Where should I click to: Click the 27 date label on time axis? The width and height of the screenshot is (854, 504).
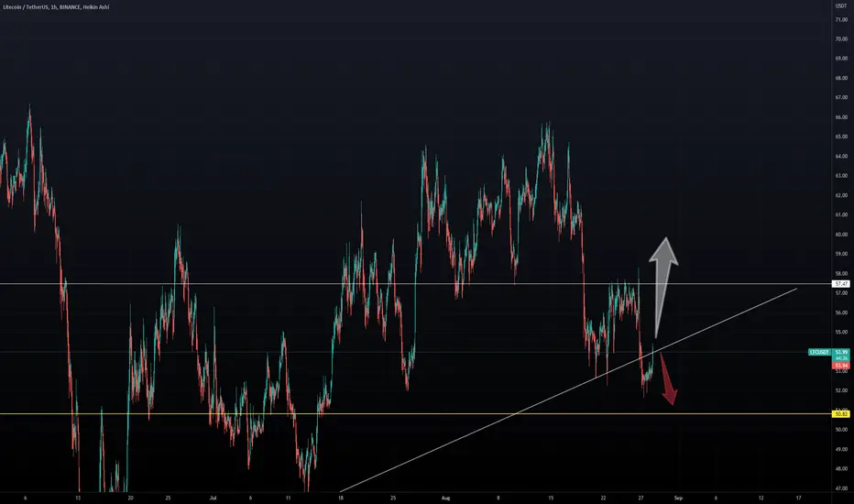coord(640,498)
